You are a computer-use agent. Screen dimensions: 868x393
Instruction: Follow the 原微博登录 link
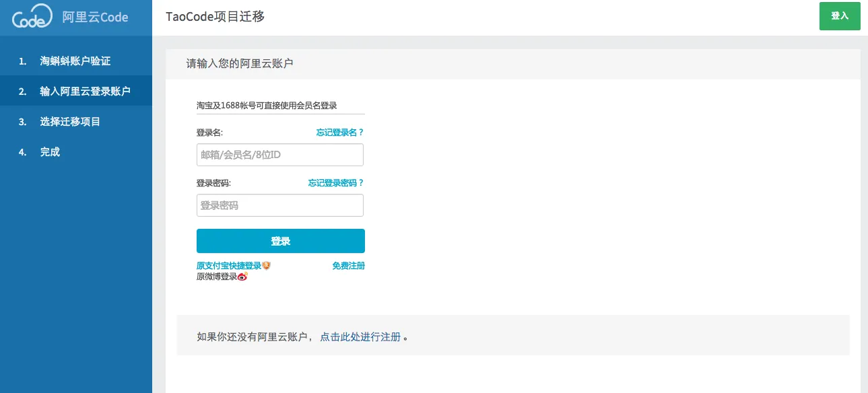tap(217, 277)
